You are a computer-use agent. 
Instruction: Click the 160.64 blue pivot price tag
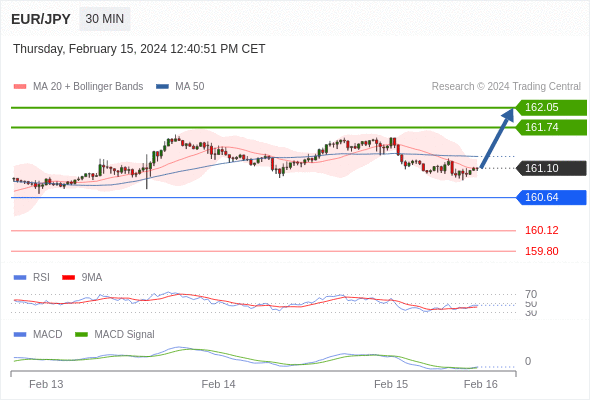tap(551, 198)
